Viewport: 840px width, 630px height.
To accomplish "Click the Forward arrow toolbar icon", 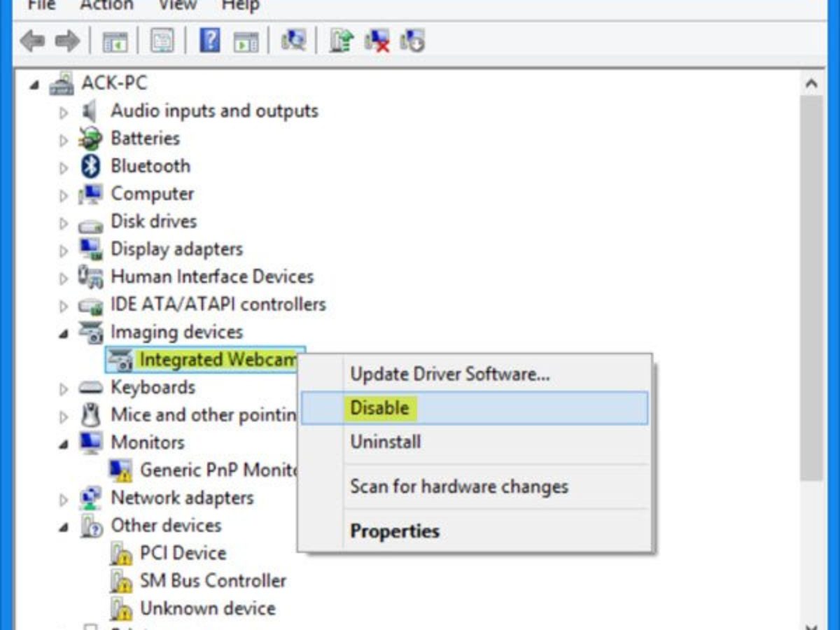I will point(67,41).
